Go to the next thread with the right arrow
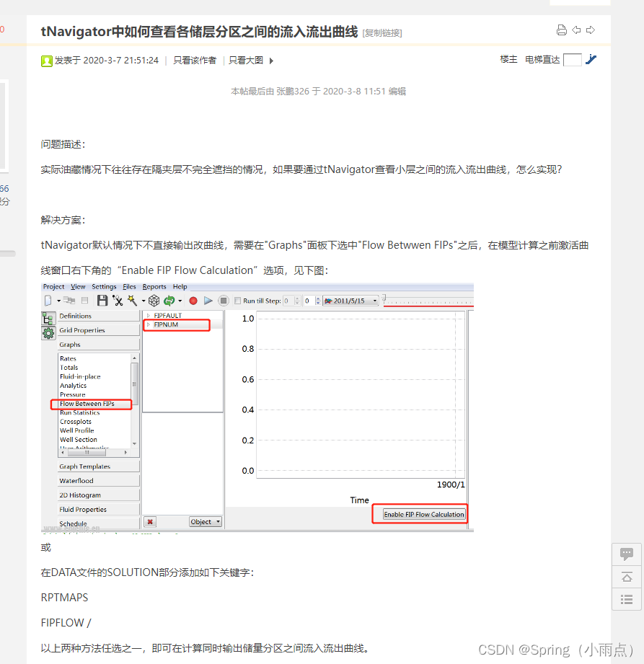This screenshot has height=664, width=644. tap(591, 30)
